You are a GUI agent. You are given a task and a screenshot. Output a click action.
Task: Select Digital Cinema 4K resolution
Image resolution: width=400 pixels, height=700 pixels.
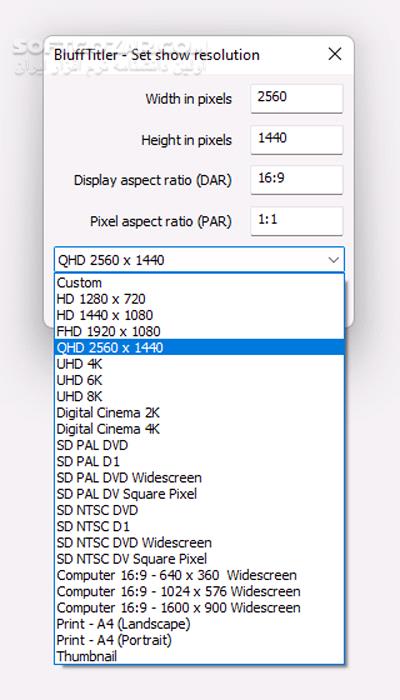coord(199,429)
